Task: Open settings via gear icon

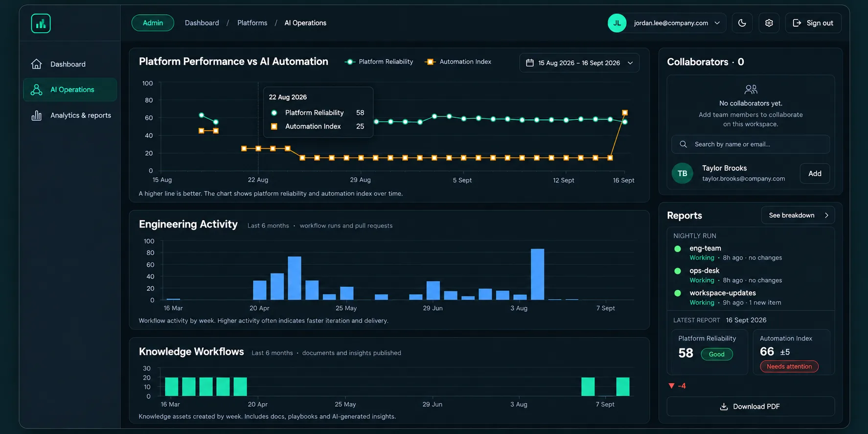Action: [769, 23]
